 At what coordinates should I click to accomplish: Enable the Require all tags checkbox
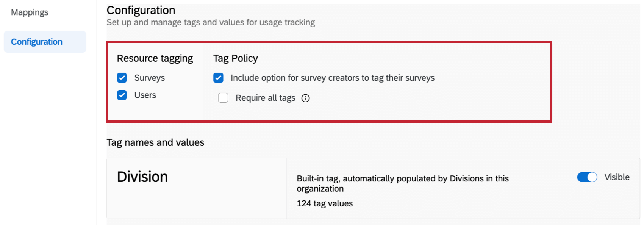pyautogui.click(x=223, y=98)
